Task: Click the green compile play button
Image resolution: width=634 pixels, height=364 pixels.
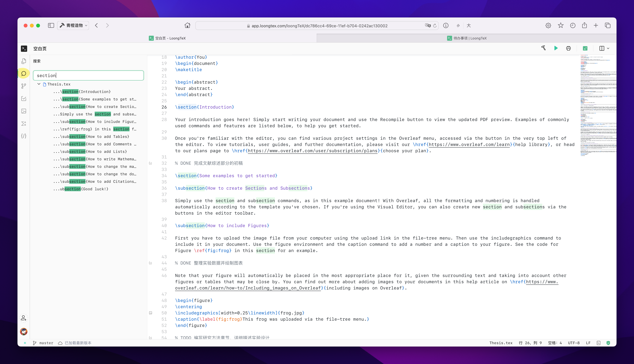Action: coord(556,48)
